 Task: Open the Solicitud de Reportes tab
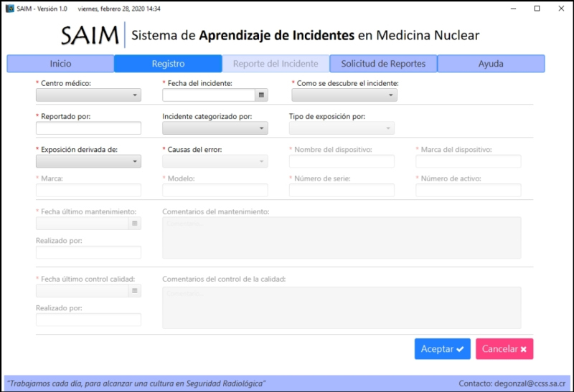(383, 64)
